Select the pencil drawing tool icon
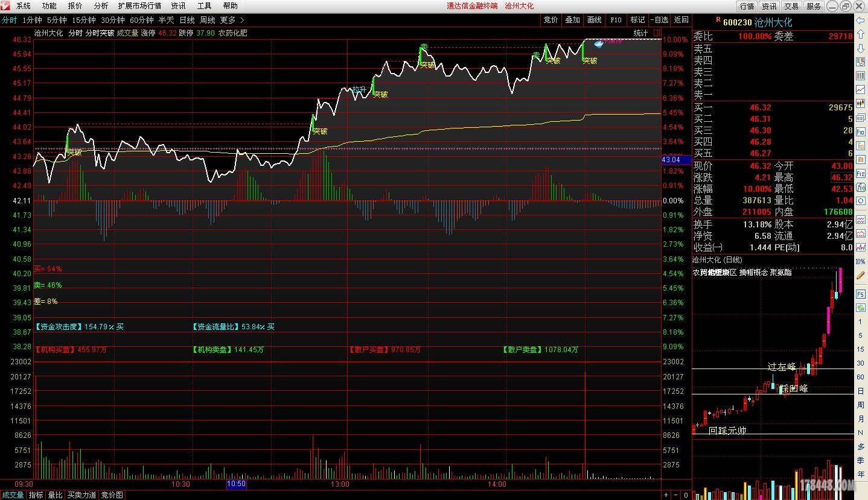The height and width of the screenshot is (500, 868). pos(860,275)
